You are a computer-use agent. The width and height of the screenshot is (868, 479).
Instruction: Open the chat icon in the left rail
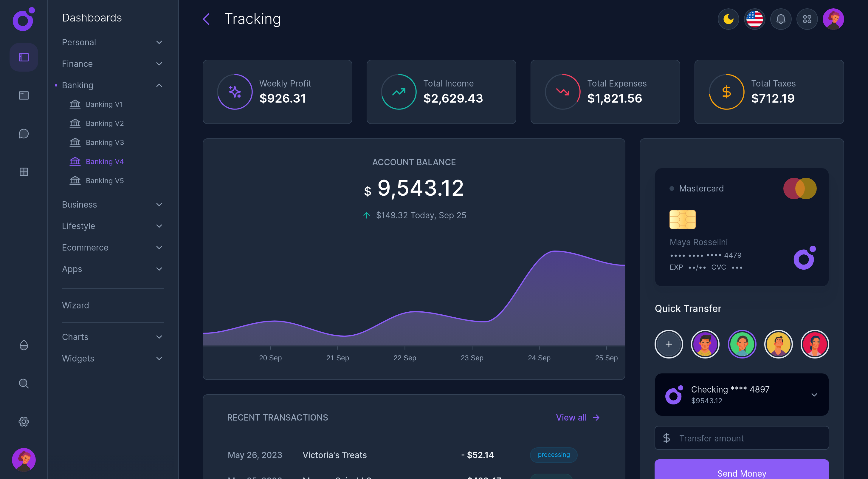pos(24,134)
